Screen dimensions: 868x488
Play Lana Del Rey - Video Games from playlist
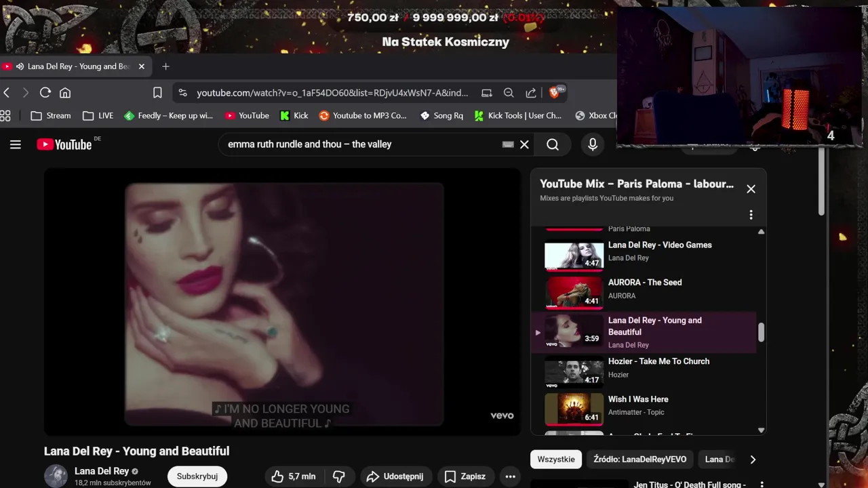click(x=660, y=245)
